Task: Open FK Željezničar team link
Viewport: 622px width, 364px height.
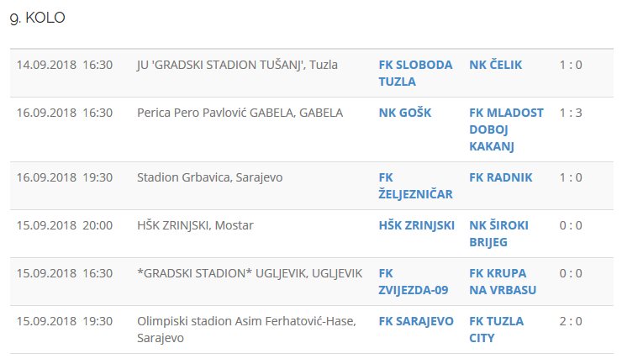Action: tap(415, 186)
